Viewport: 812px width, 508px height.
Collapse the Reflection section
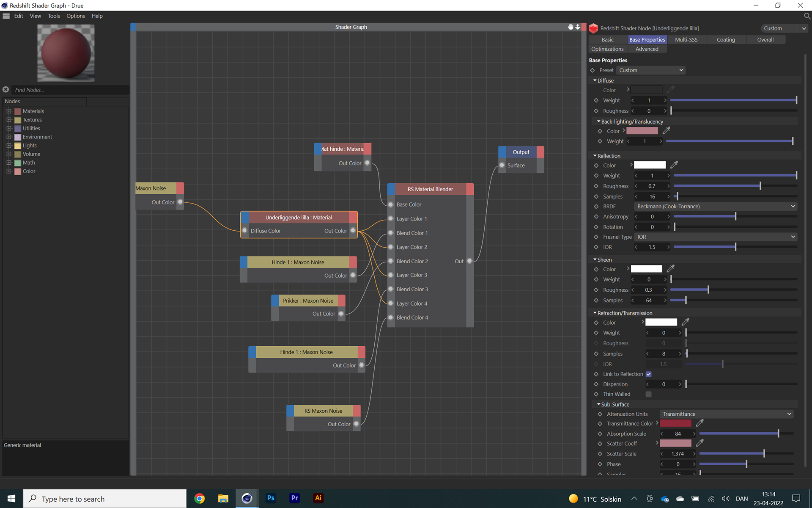point(595,156)
